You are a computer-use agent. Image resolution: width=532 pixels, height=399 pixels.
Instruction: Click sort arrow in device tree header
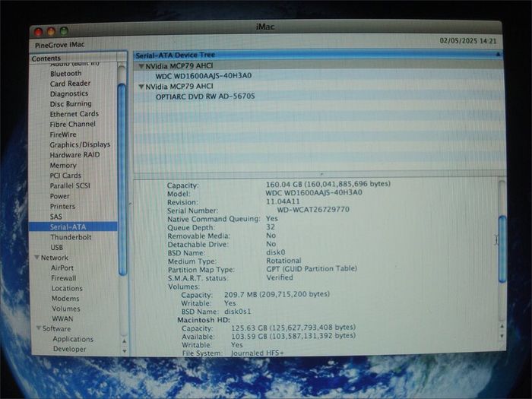pos(498,54)
